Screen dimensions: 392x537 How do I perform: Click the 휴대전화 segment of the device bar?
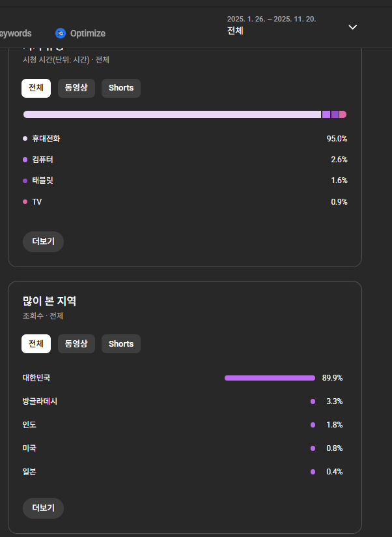point(172,115)
